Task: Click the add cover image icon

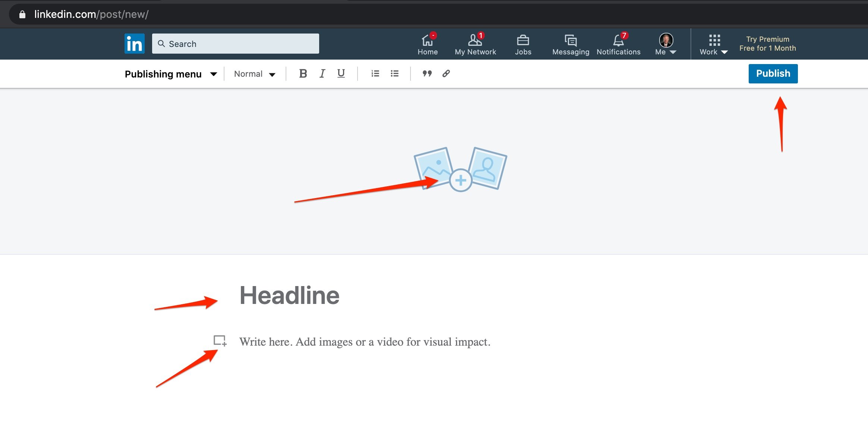Action: pos(459,180)
